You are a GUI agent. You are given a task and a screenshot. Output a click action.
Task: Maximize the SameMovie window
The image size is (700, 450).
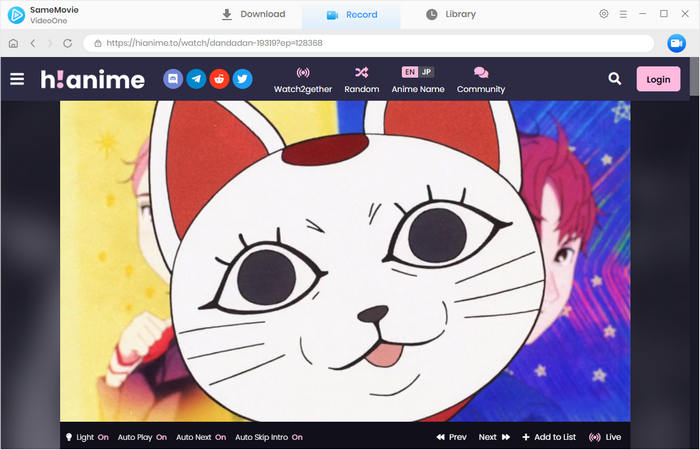[664, 14]
